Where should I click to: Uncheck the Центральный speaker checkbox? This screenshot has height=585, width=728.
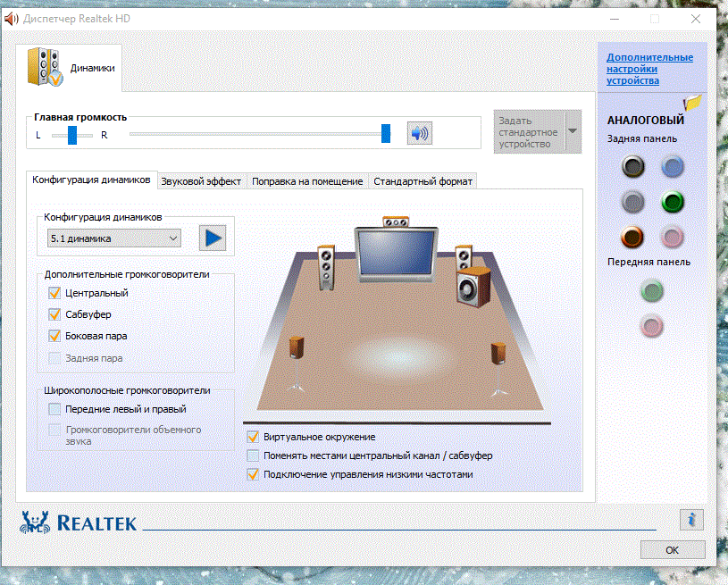[54, 293]
